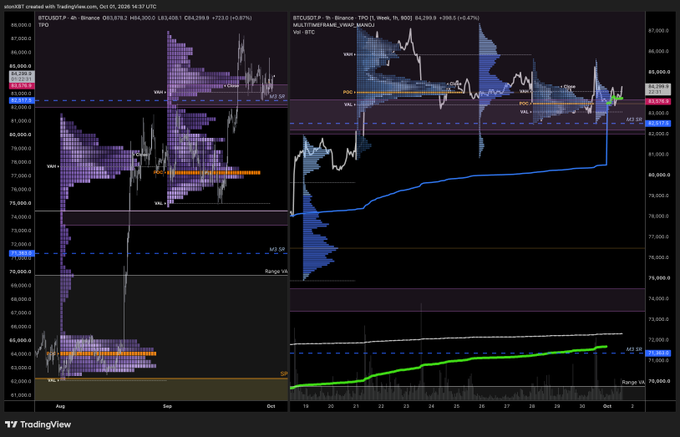Click the 26 date label on right time axis

pyautogui.click(x=482, y=406)
